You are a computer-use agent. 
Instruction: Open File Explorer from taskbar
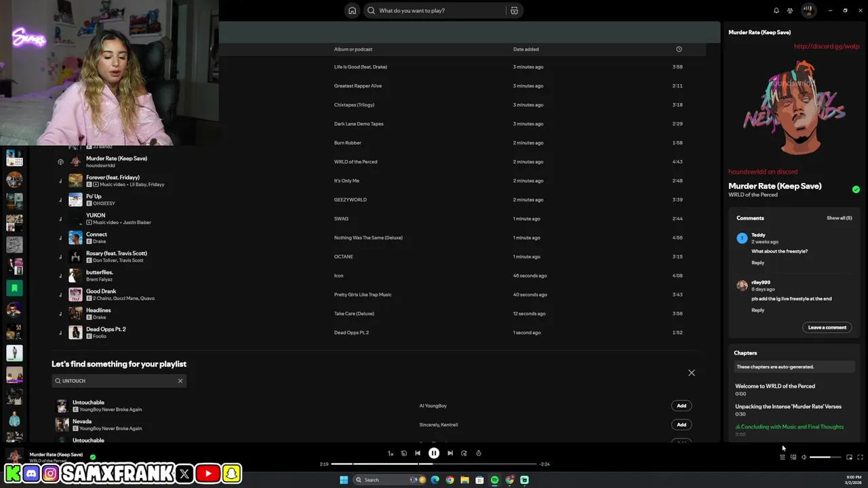(x=465, y=480)
